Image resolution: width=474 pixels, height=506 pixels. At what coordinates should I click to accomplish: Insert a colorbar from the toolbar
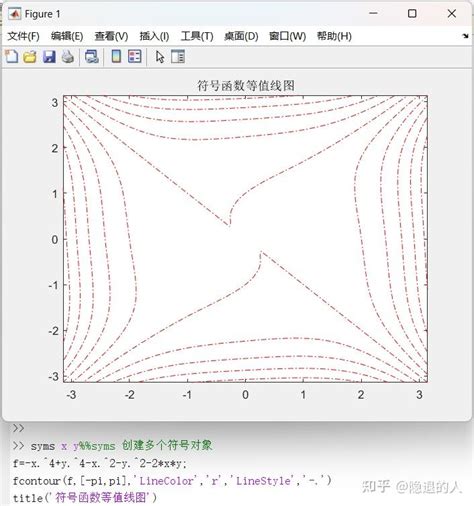click(116, 56)
